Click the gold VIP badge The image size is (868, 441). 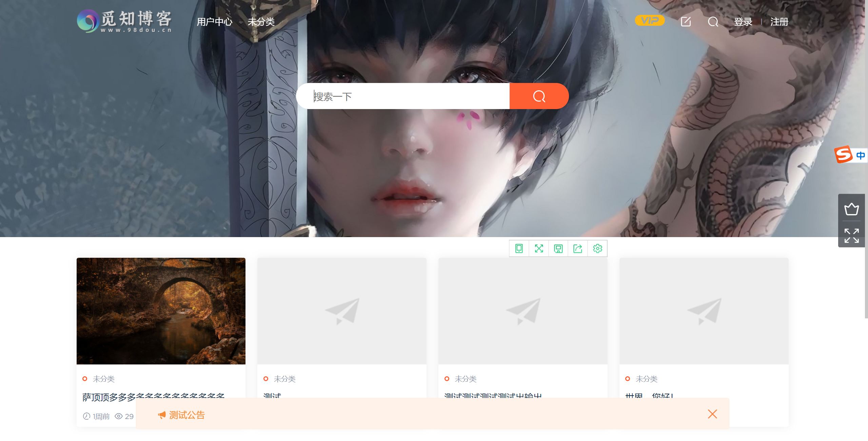coord(650,21)
